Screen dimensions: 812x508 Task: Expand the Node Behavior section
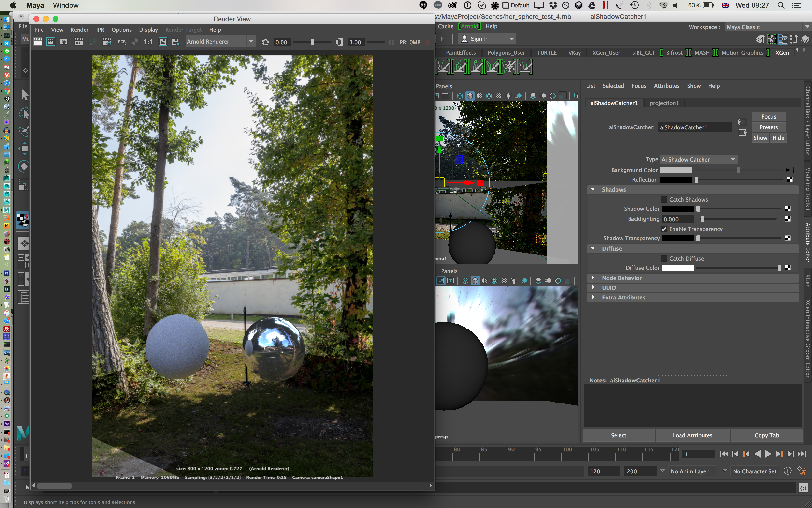pos(593,278)
